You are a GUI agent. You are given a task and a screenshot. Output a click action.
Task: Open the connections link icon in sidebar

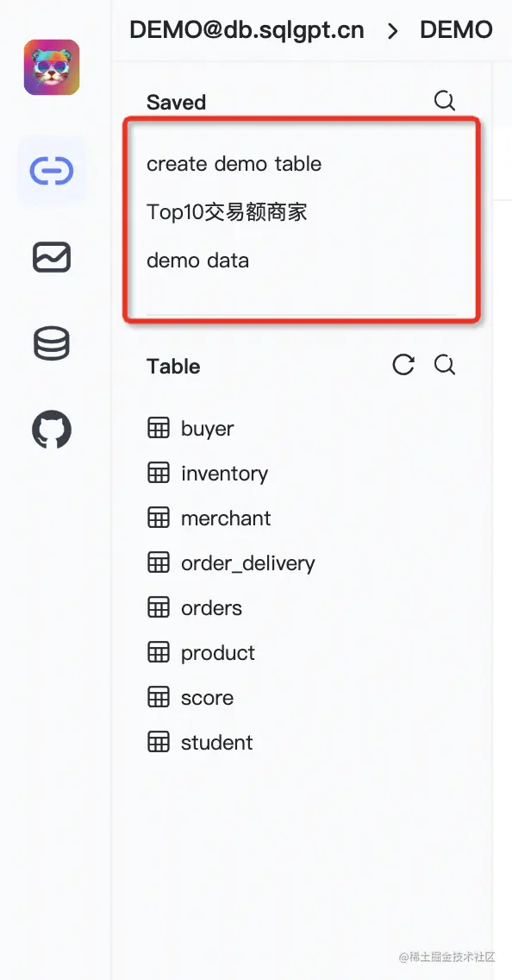point(52,172)
